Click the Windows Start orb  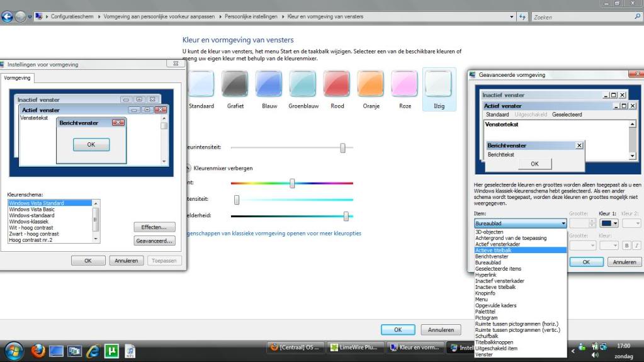coord(14,351)
